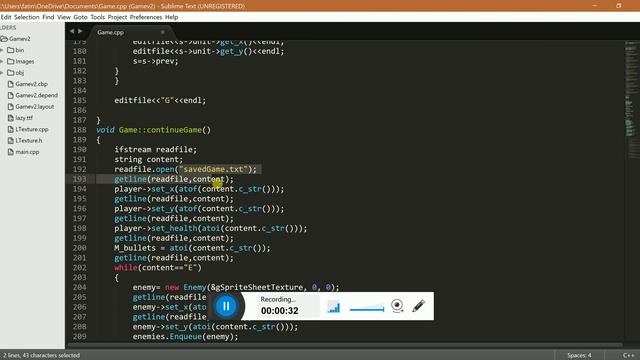This screenshot has width=640, height=360.
Task: Open lazy.ttf file
Action: click(x=24, y=118)
